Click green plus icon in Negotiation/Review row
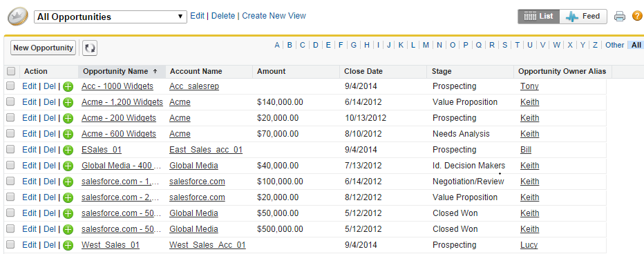The width and height of the screenshot is (644, 254). [x=68, y=182]
